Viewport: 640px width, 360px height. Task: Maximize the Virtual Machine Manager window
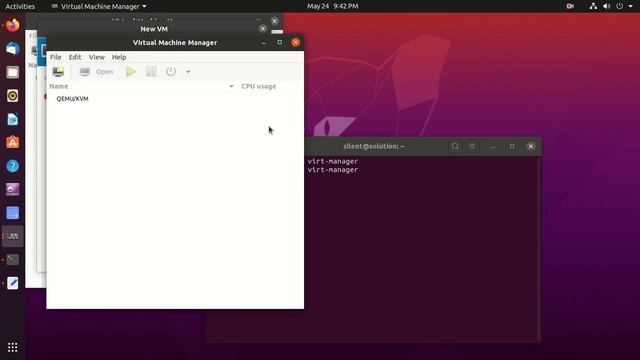[x=280, y=42]
